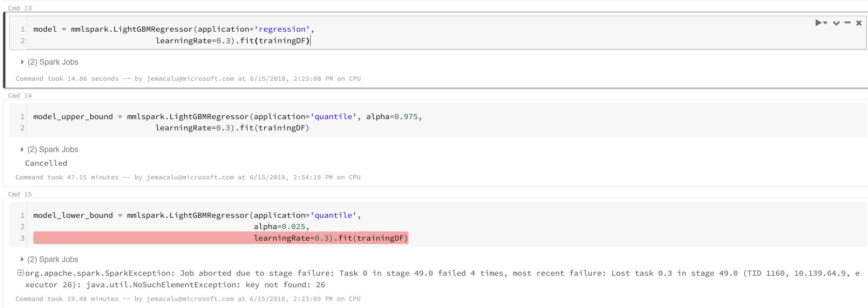Viewport: 868px width, 308px height.
Task: Click line number 2 in the Cmd 14 cell
Action: (x=22, y=128)
